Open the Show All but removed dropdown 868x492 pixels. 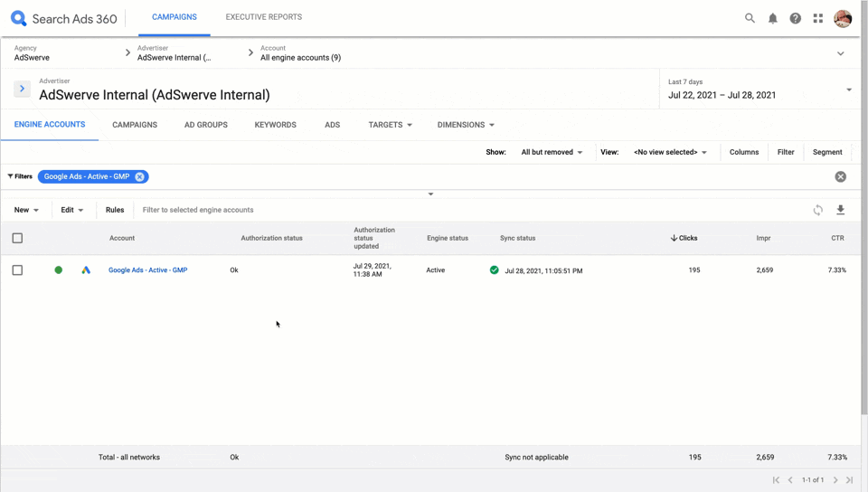tap(552, 152)
